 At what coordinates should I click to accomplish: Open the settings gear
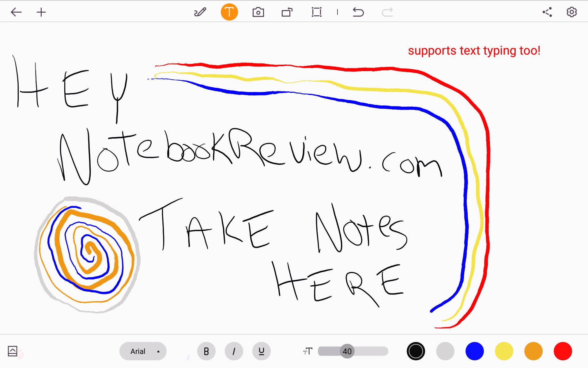coord(571,12)
